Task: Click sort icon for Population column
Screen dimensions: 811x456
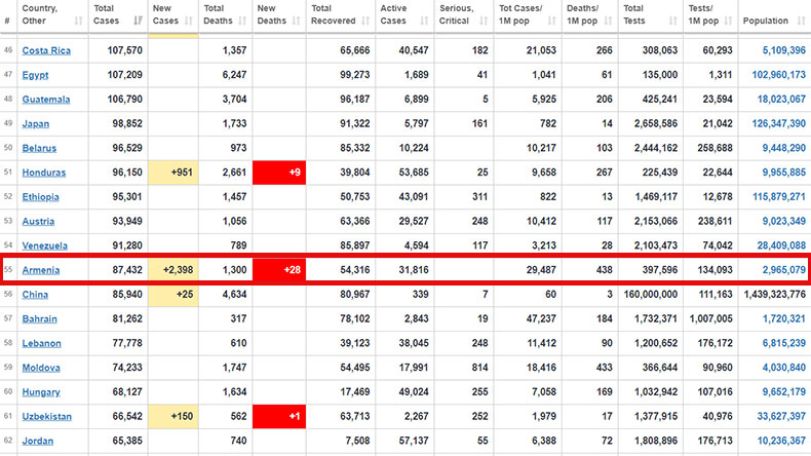Action: (801, 21)
